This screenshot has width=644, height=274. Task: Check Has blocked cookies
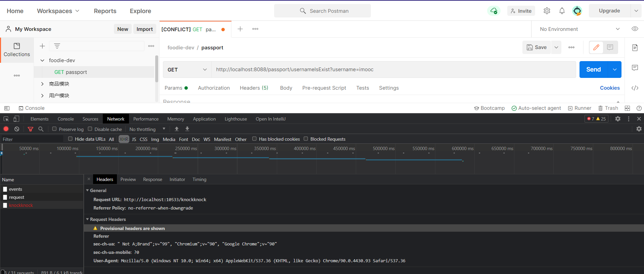(254, 139)
